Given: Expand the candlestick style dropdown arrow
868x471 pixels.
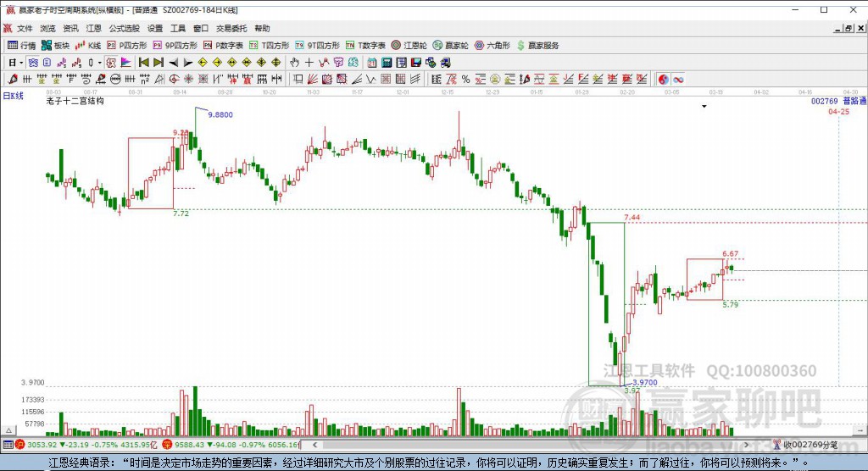Looking at the screenshot, I should (x=100, y=63).
